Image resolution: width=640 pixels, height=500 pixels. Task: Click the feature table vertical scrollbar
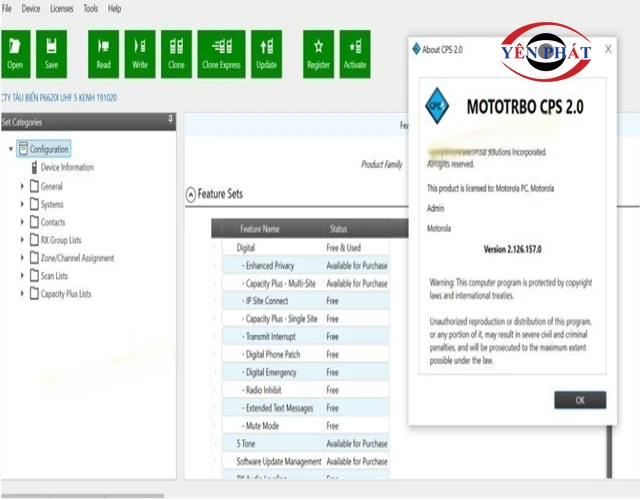[x=609, y=451]
